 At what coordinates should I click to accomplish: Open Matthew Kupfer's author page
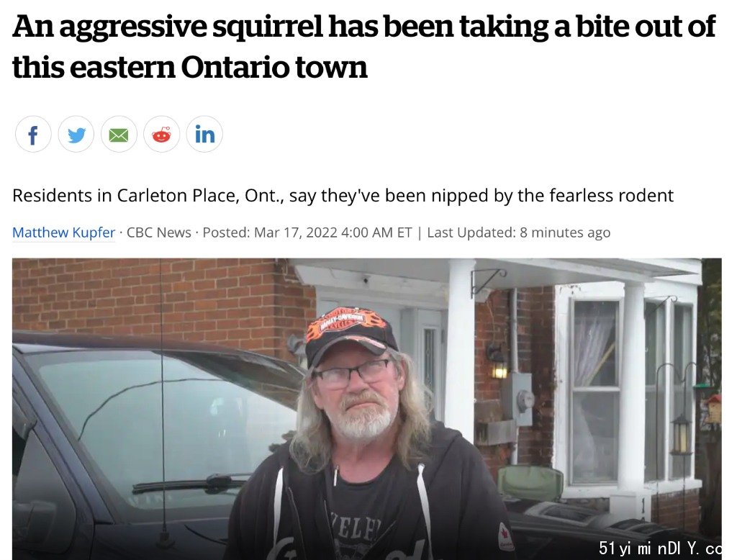[x=63, y=232]
